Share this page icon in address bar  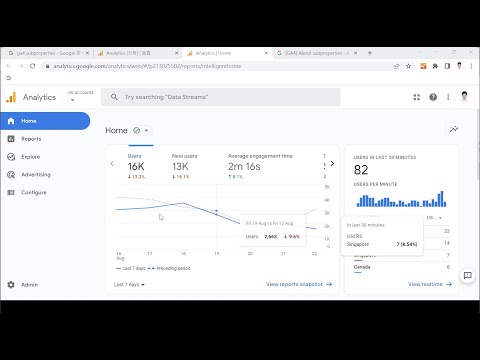(396, 66)
